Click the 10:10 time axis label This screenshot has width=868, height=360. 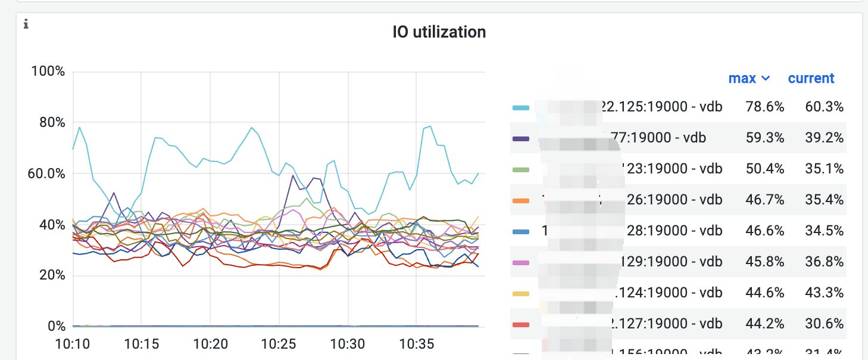(x=73, y=345)
